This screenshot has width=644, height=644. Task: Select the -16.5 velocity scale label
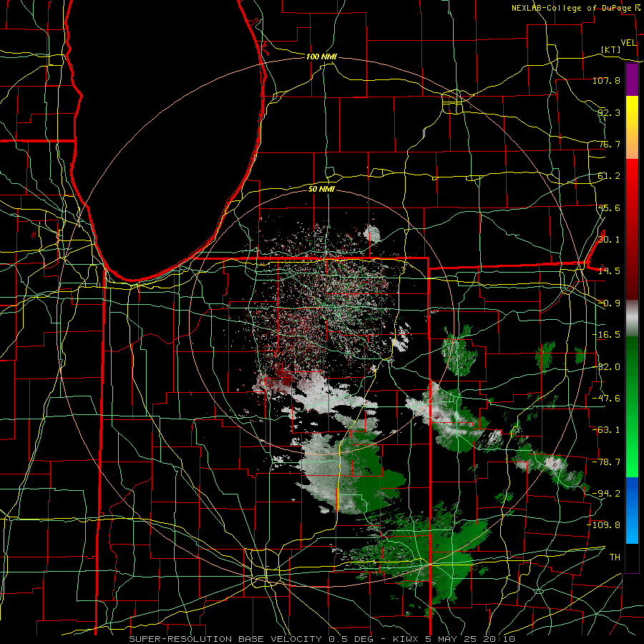(606, 335)
